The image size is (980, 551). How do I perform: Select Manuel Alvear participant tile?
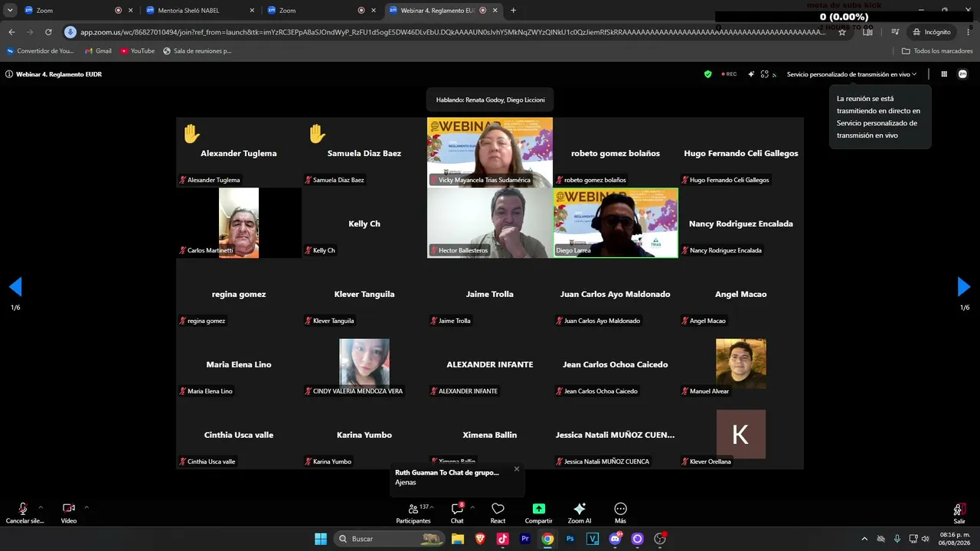coord(741,364)
